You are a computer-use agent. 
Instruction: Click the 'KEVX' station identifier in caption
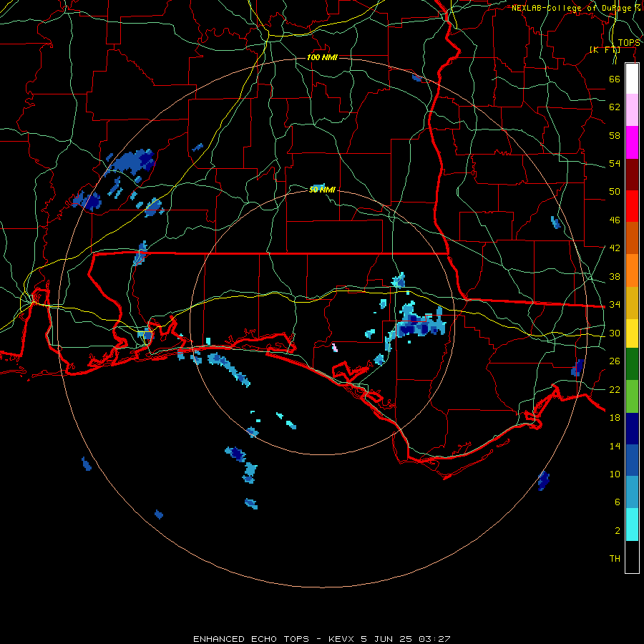343,639
